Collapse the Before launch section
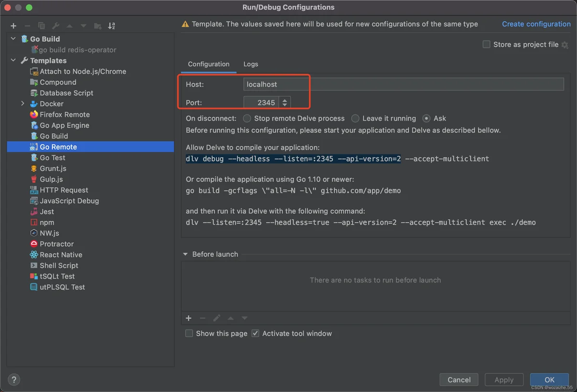This screenshot has width=577, height=392. [x=185, y=254]
